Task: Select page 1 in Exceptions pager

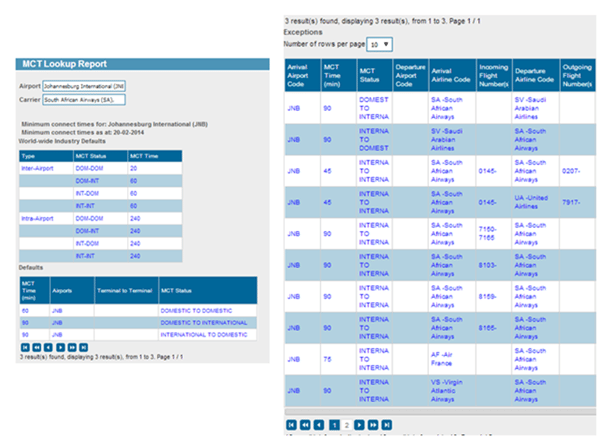Action: point(334,425)
